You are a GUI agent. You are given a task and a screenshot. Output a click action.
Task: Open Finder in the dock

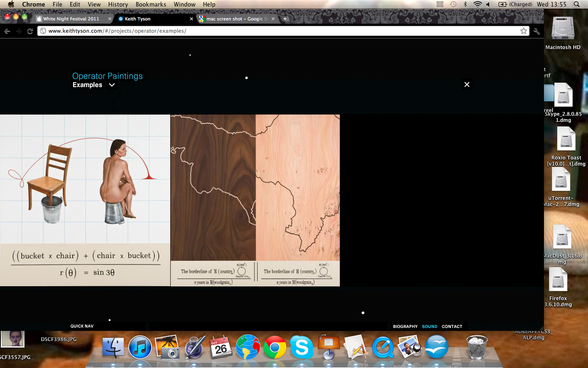(x=113, y=348)
